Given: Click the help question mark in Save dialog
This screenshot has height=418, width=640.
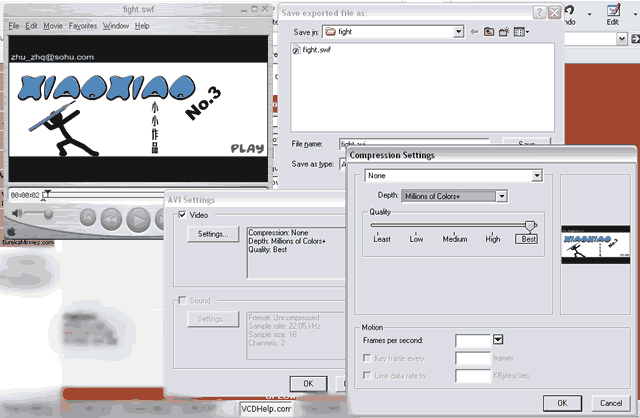Looking at the screenshot, I should point(539,13).
